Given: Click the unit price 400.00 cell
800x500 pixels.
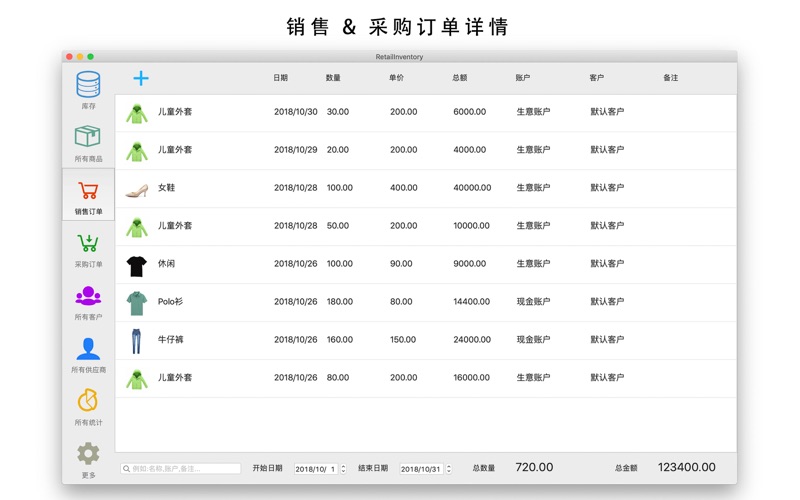Looking at the screenshot, I should pyautogui.click(x=404, y=187).
